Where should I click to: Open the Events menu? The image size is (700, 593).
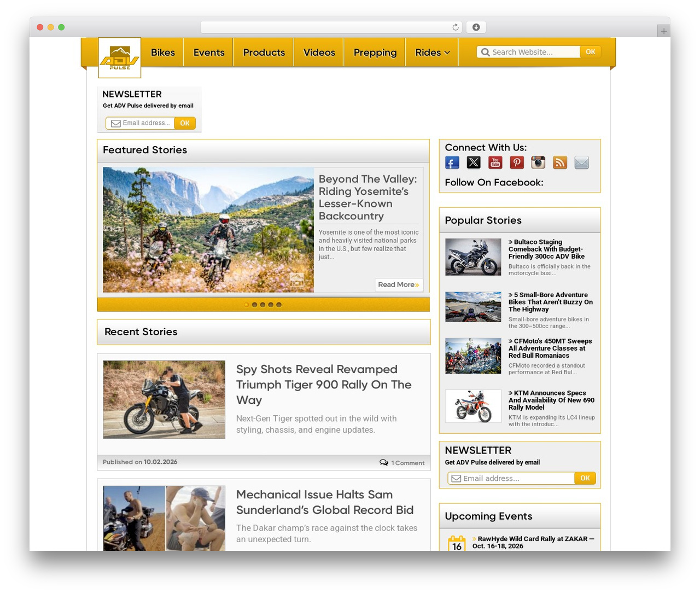(x=209, y=53)
